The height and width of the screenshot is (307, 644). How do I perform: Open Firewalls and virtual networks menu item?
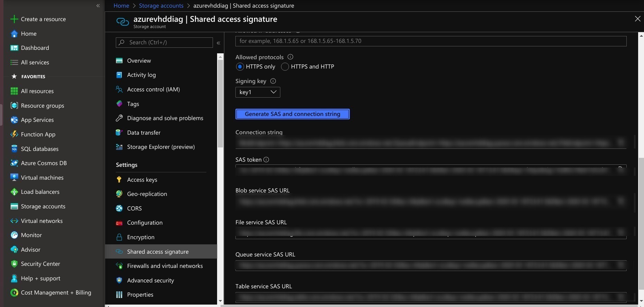[165, 266]
